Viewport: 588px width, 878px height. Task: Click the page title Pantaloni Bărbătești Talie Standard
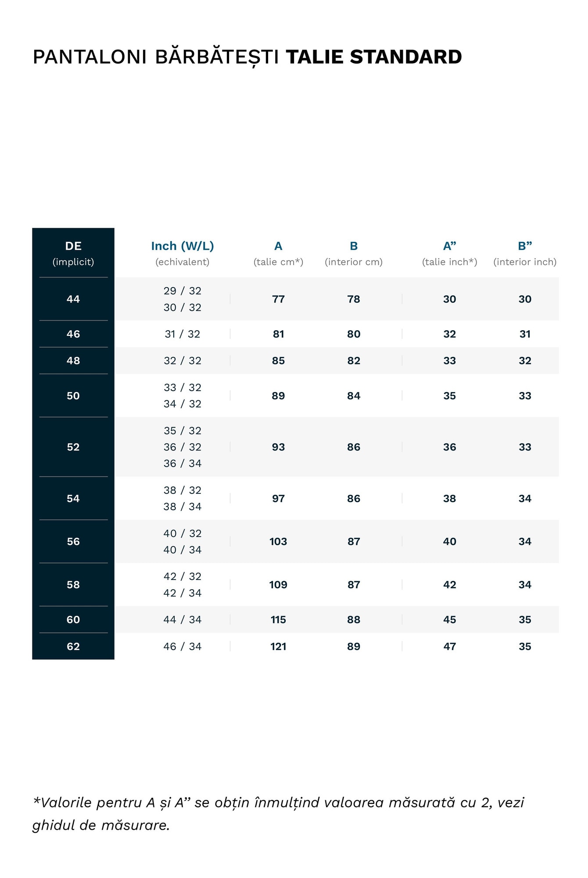[x=247, y=57]
